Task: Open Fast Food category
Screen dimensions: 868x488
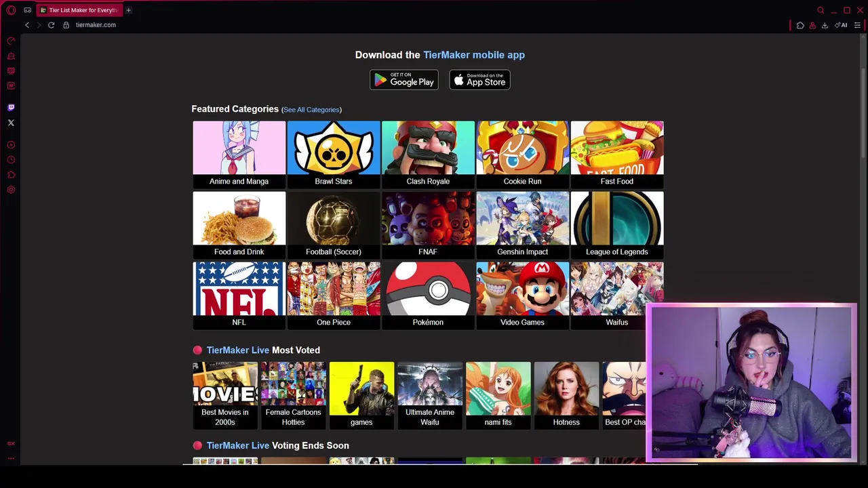Action: tap(617, 154)
